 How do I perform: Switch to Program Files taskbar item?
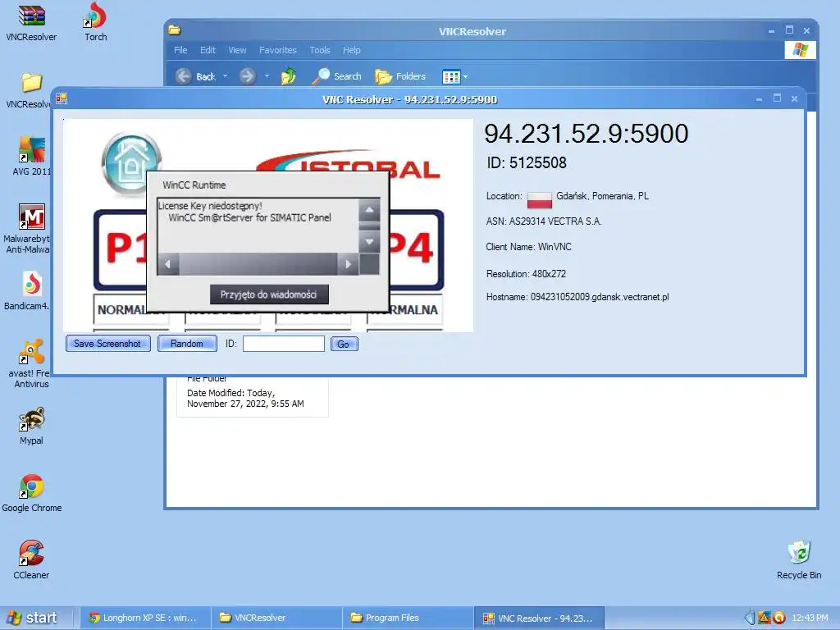tap(408, 618)
